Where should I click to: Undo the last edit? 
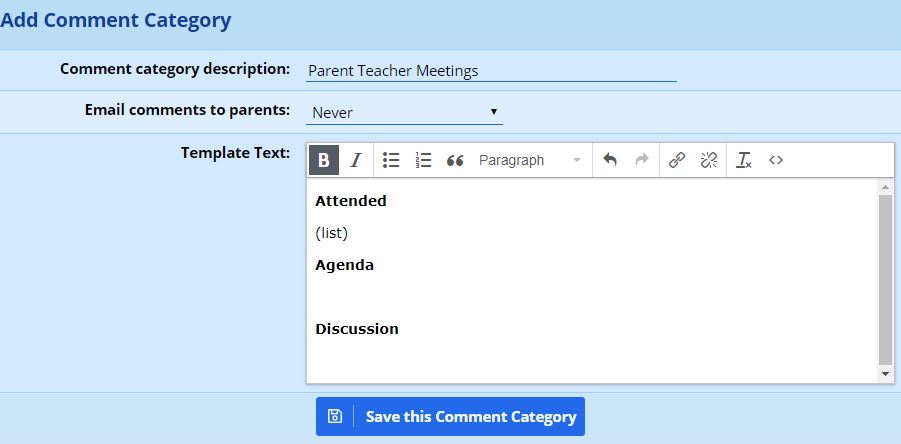(x=610, y=160)
